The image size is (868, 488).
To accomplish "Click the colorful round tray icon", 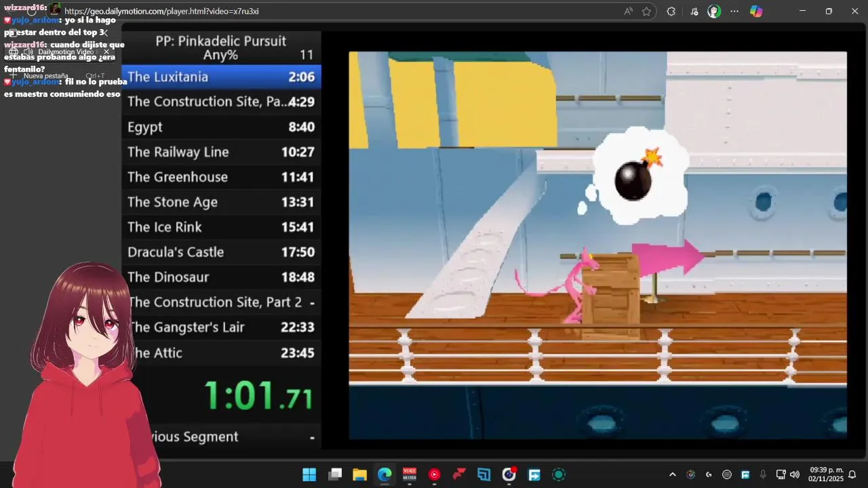I will [x=691, y=474].
